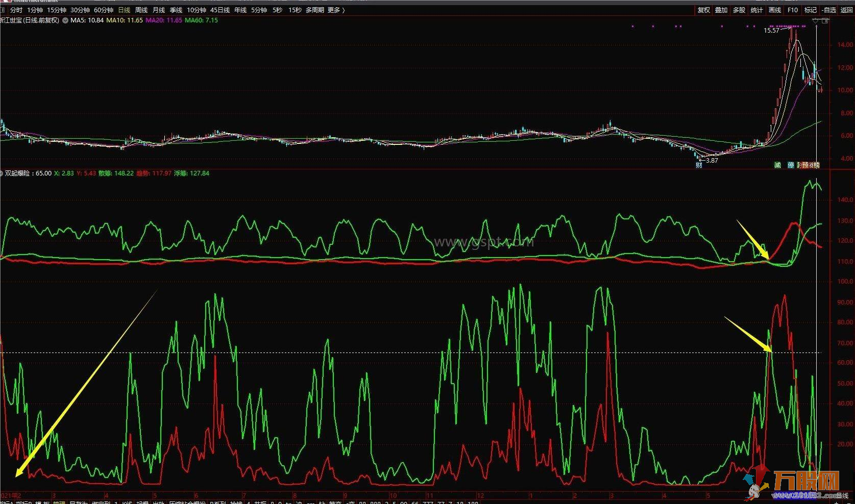Screen dimensions: 855x504
Task: Expand the 更多 period list
Action: point(336,10)
